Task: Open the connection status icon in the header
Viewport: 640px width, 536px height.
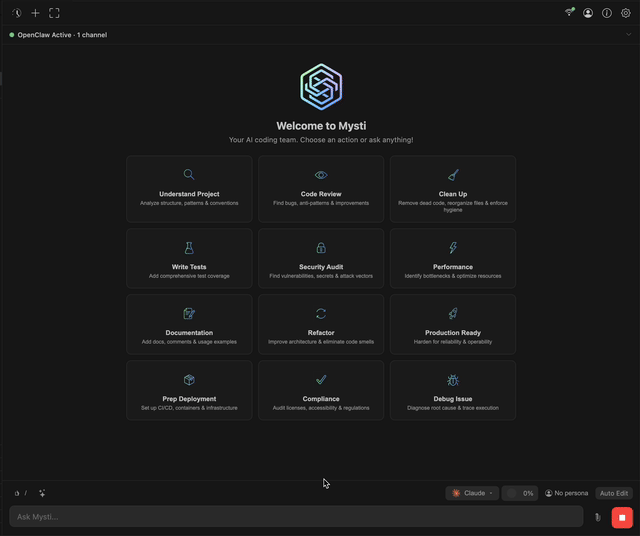Action: point(570,13)
